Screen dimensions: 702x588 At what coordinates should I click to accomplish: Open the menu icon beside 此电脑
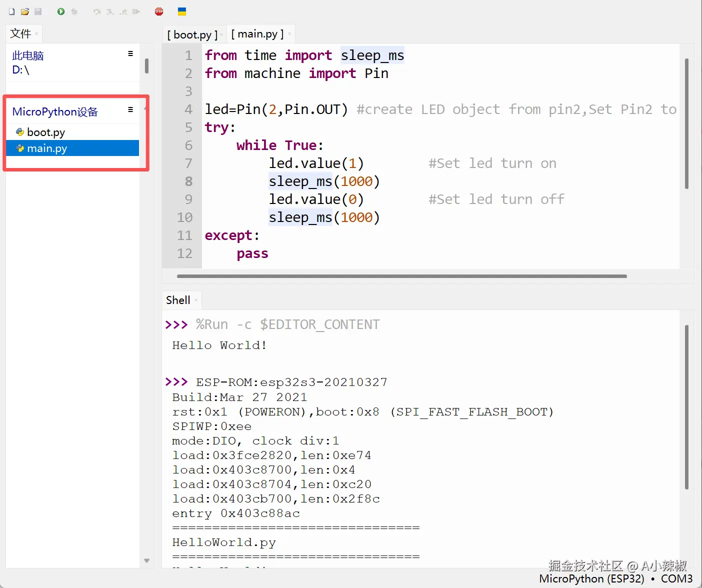[x=130, y=53]
